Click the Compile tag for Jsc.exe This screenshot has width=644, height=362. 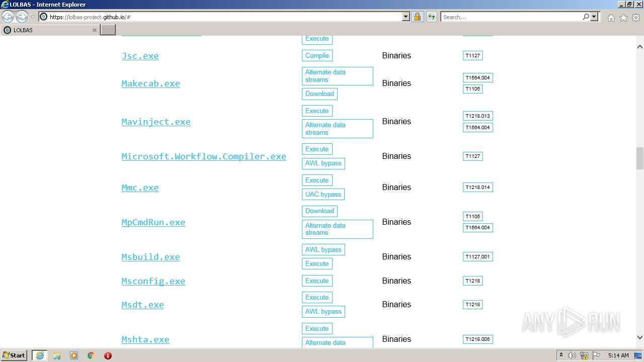317,55
